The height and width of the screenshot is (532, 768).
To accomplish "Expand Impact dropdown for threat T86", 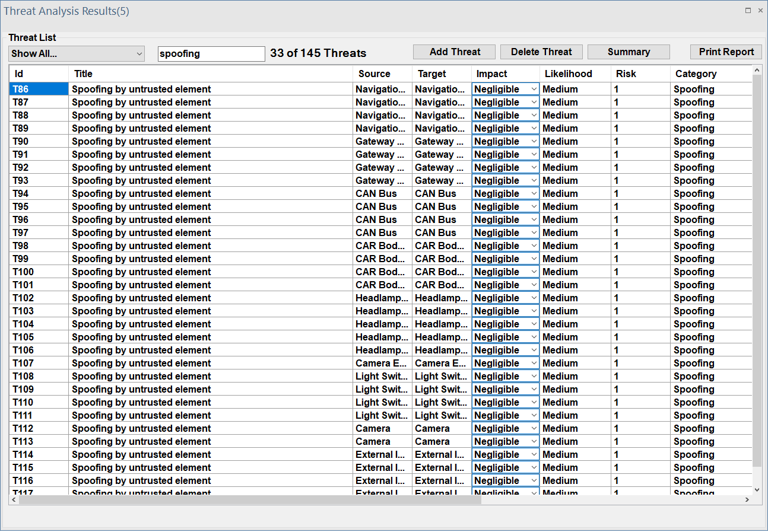I will tap(505, 89).
